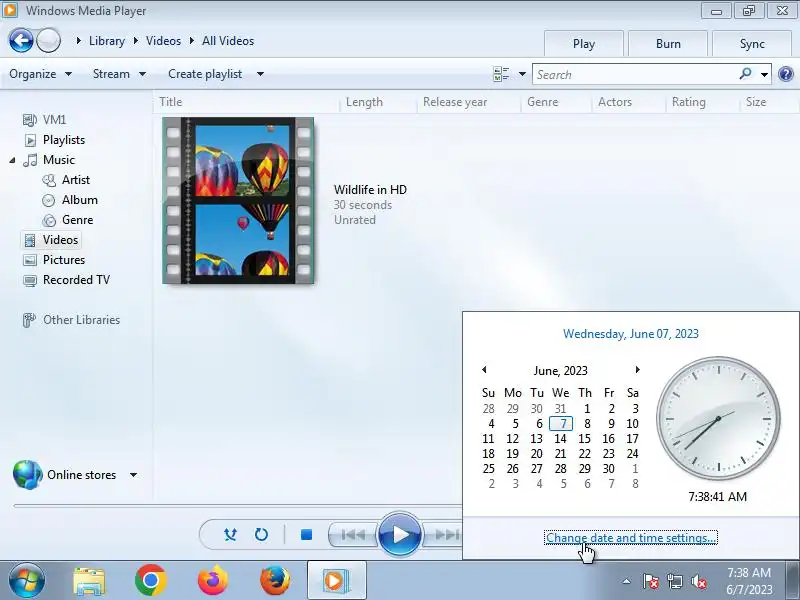Open the Organize menu
This screenshot has width=800, height=600.
point(40,74)
